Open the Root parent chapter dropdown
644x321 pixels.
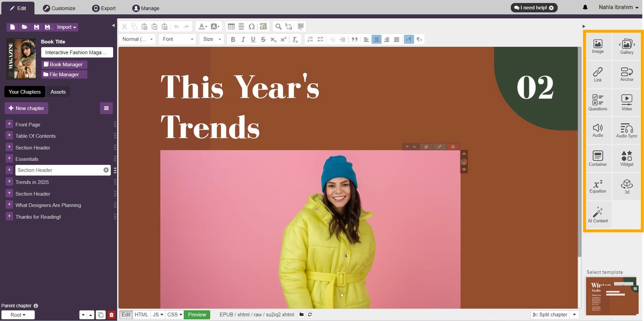coord(18,315)
